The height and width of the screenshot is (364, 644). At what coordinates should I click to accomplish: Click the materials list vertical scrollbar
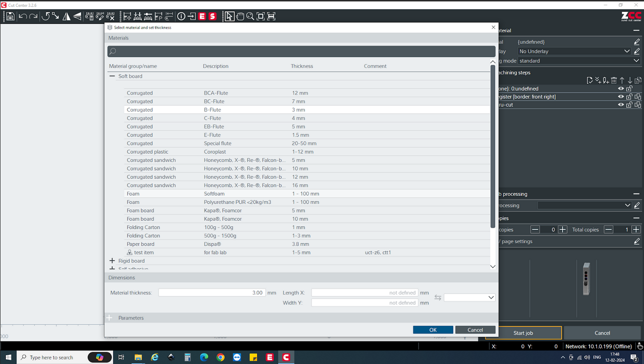493,147
